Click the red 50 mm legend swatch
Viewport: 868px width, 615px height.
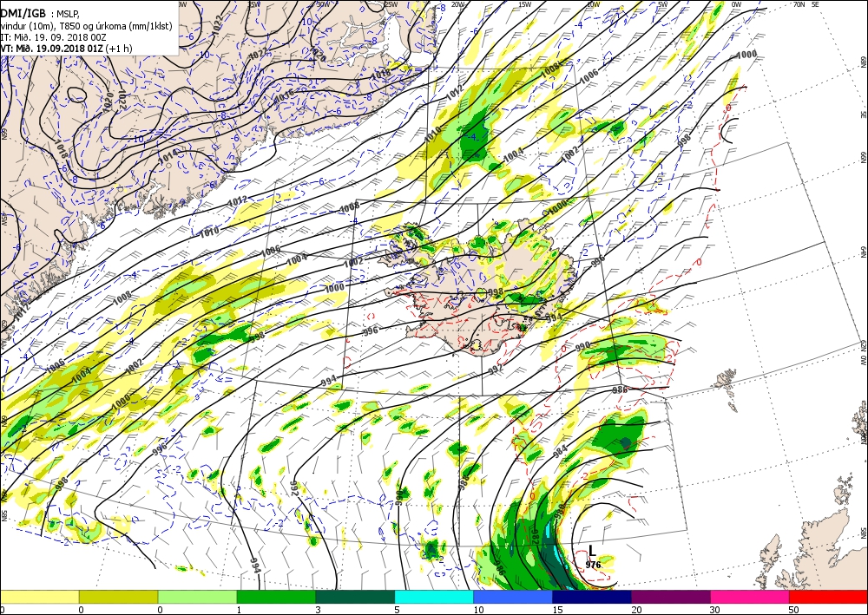click(828, 596)
